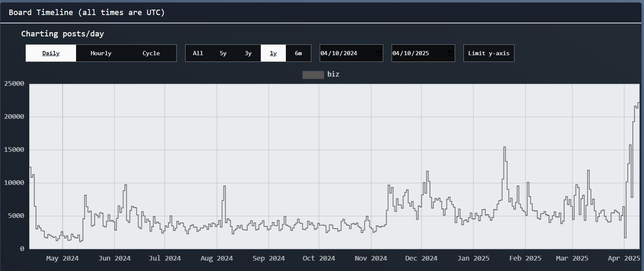Click the Jun 2024 x-axis label
The height and width of the screenshot is (271, 644).
point(115,258)
